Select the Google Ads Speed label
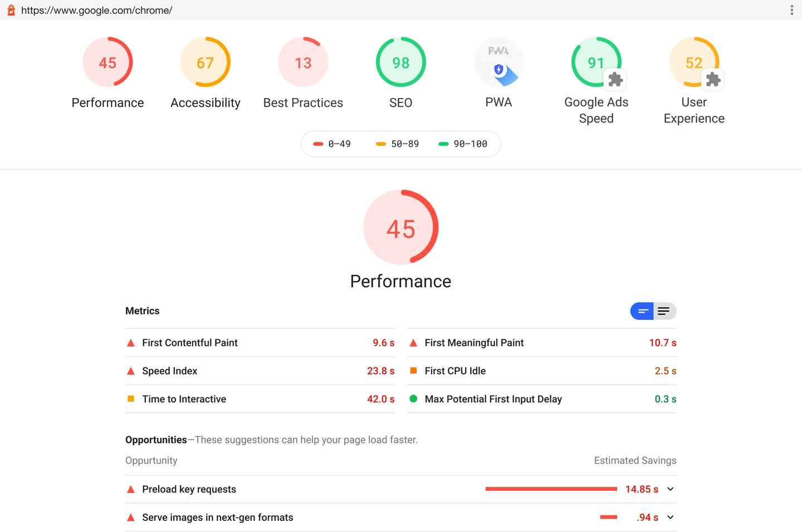The height and width of the screenshot is (532, 802). click(596, 110)
